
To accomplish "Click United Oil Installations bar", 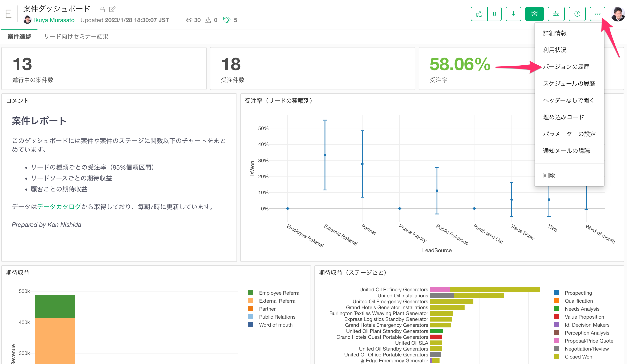I will pos(467,295).
